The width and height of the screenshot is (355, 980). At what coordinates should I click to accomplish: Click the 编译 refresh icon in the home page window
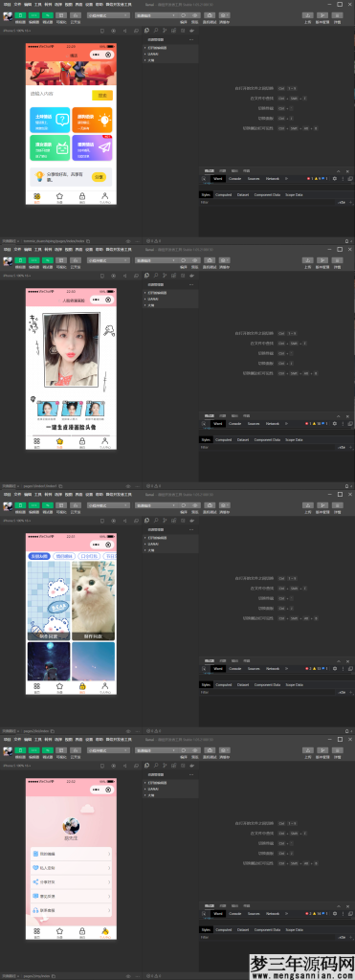(x=183, y=15)
